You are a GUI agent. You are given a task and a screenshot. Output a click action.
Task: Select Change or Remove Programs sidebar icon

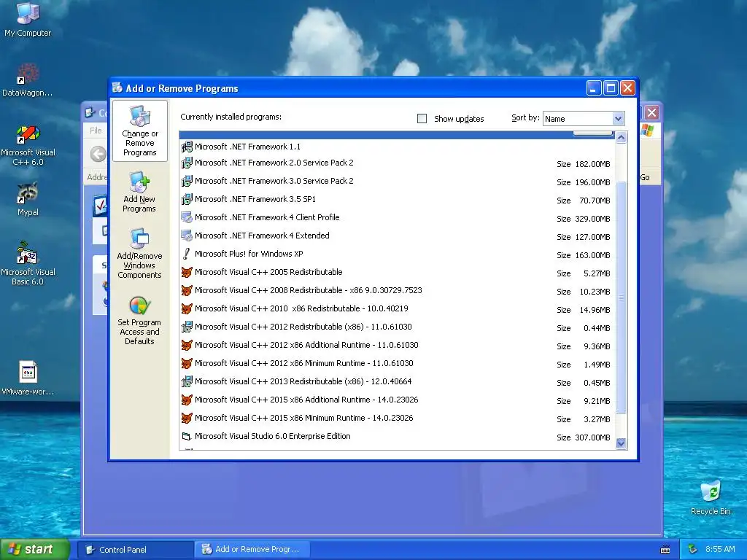139,131
